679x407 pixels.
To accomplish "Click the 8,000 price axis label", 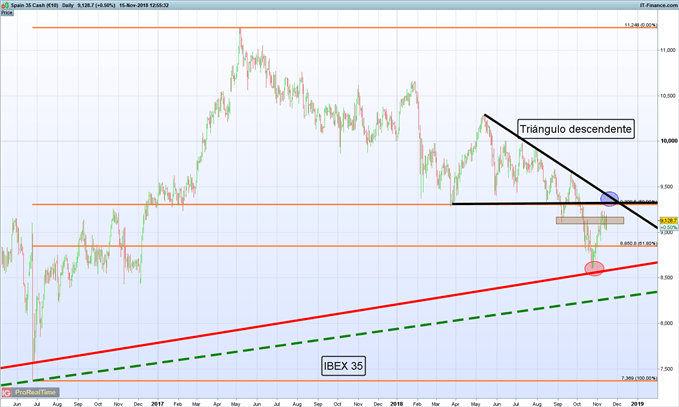I will click(667, 323).
